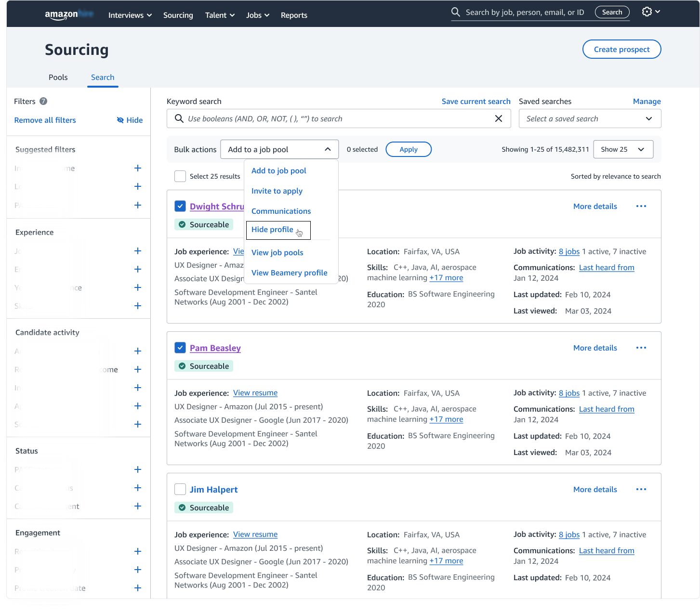Image resolution: width=700 pixels, height=611 pixels.
Task: Click the last plus icon under Engagement
Action: coord(138,588)
